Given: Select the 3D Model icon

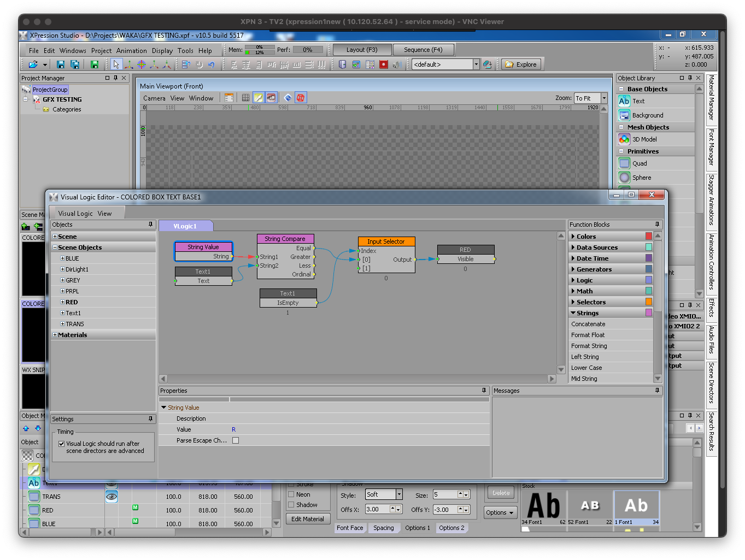Looking at the screenshot, I should pos(624,139).
